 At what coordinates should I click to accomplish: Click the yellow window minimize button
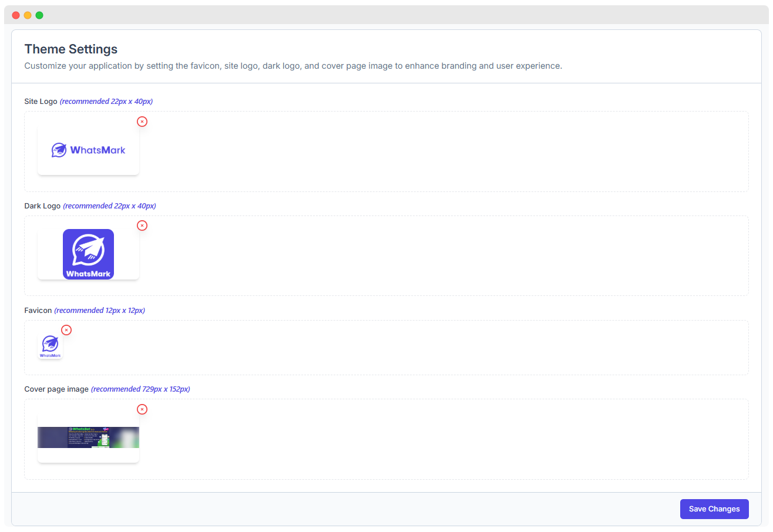pos(28,15)
